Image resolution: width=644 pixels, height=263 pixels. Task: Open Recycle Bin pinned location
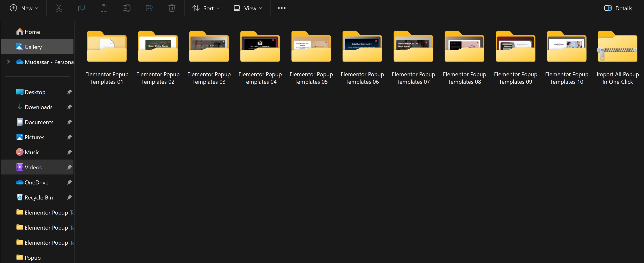pyautogui.click(x=37, y=197)
